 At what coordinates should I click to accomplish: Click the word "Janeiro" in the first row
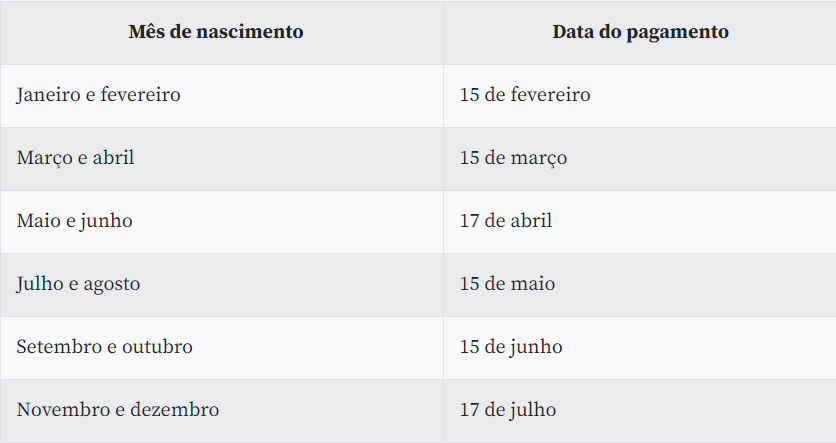click(46, 95)
